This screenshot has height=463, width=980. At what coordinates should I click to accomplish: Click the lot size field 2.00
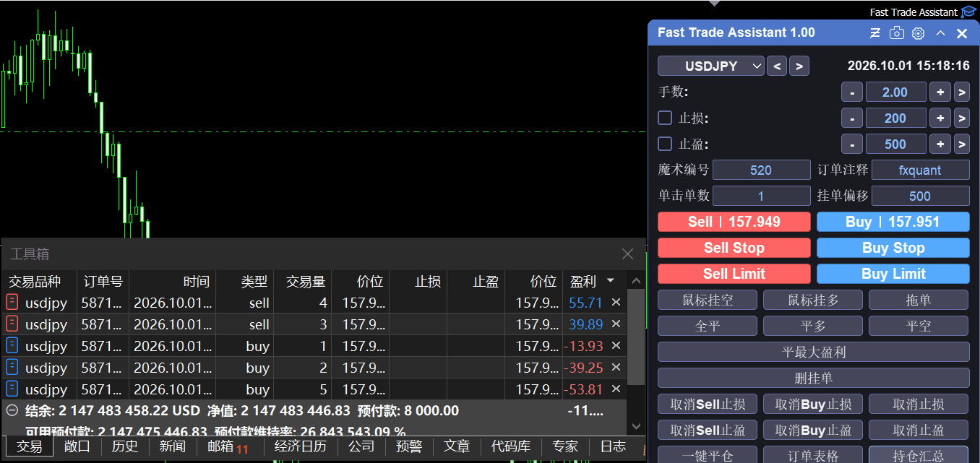[x=895, y=92]
